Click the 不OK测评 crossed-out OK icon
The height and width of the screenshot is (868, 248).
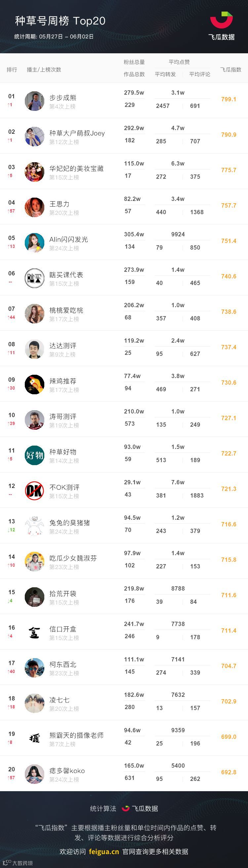point(35,491)
